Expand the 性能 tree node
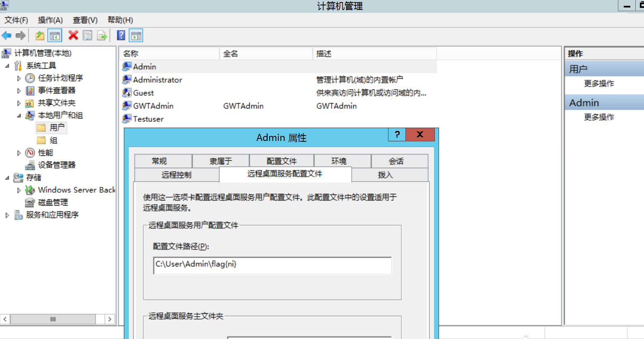 (19, 153)
